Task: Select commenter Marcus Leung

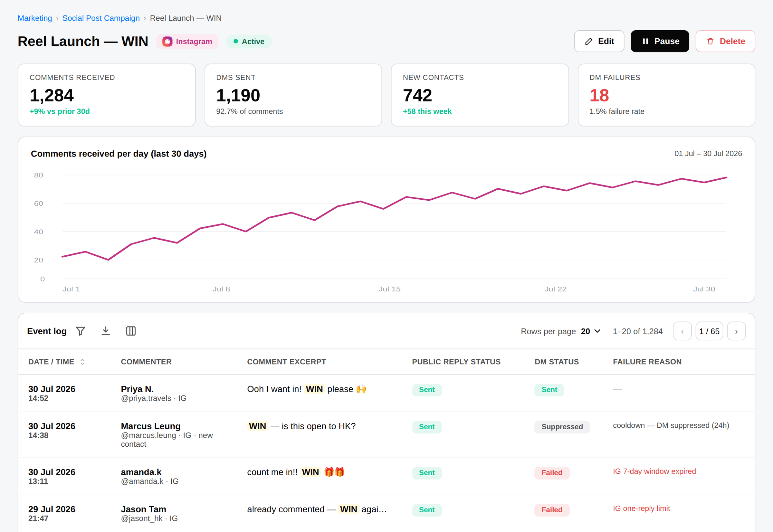Action: pos(151,426)
